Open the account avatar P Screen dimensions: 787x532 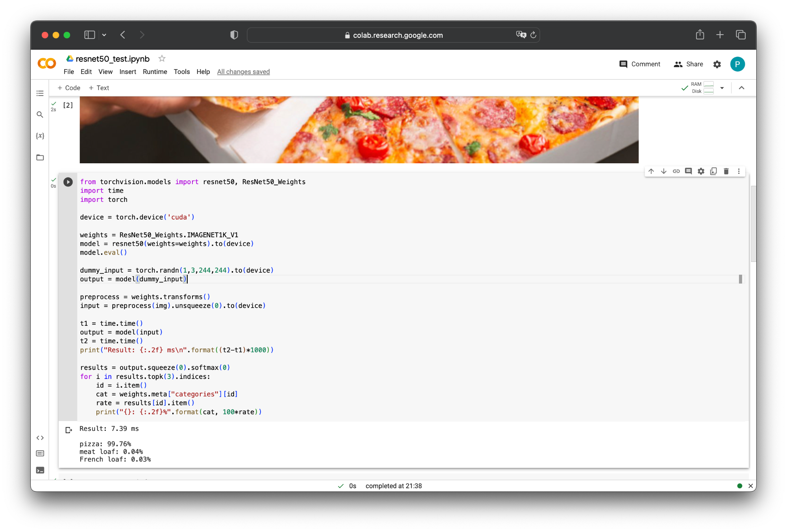tap(737, 64)
